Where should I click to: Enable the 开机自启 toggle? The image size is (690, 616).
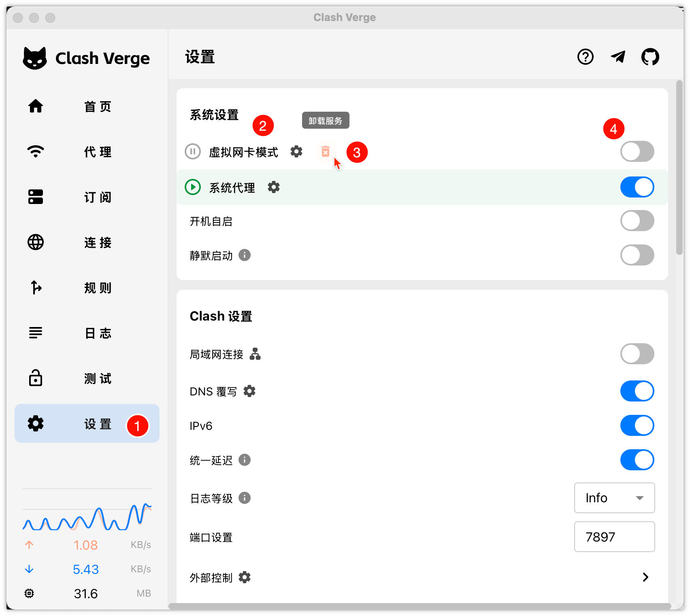pos(637,221)
